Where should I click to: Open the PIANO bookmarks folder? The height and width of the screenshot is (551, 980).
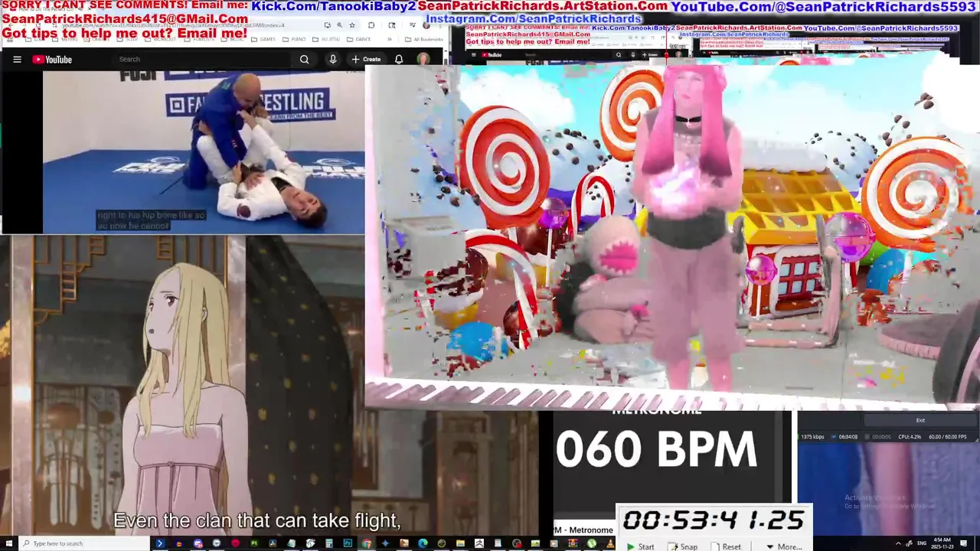coord(294,39)
